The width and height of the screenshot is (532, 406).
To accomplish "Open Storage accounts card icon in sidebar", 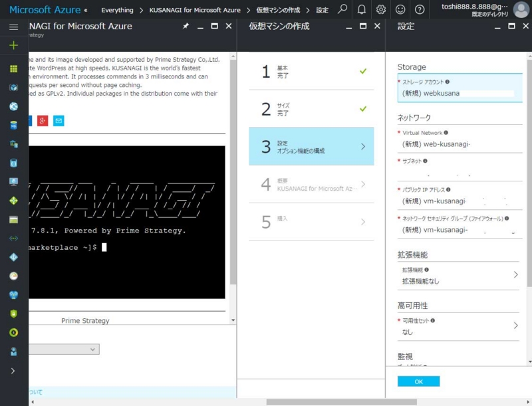I will click(x=13, y=219).
